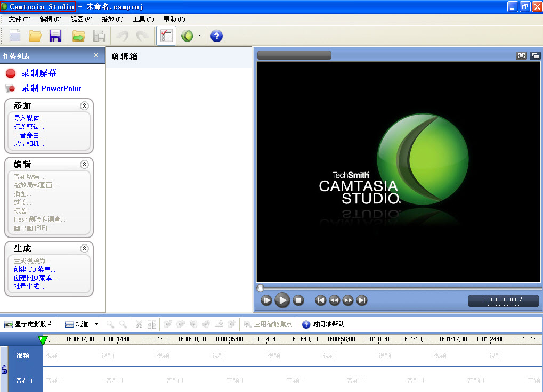Screen dimensions: 543x392
Task: Open the 视图(V) menu
Action: tap(82, 19)
